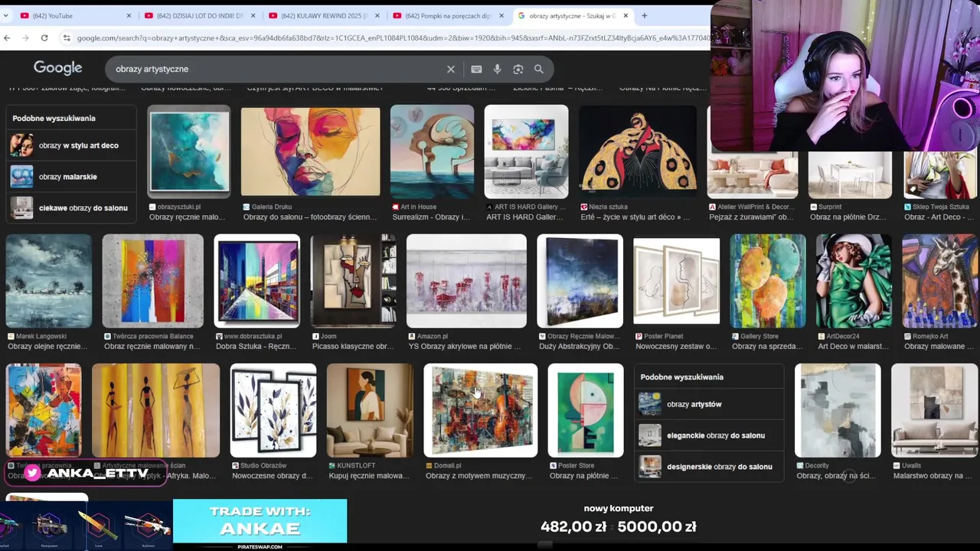The width and height of the screenshot is (980, 551).
Task: Open related search ciekawe obrazy do salonu
Action: pyautogui.click(x=71, y=208)
